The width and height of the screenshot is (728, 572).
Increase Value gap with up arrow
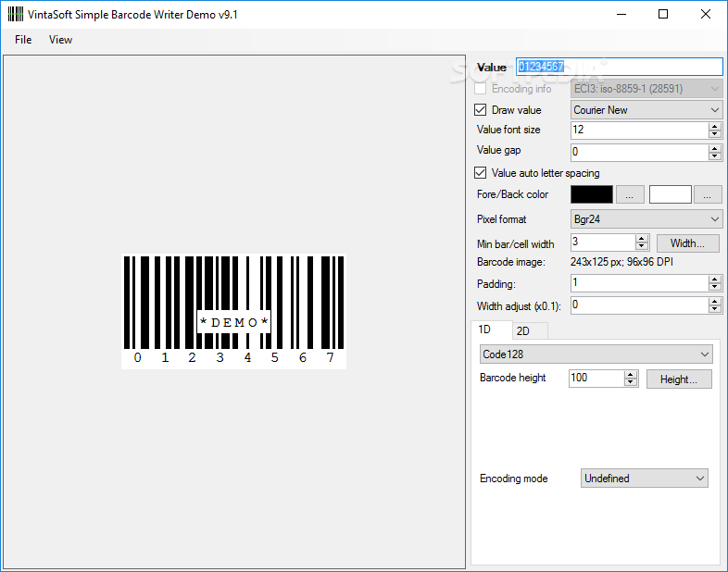click(x=715, y=148)
